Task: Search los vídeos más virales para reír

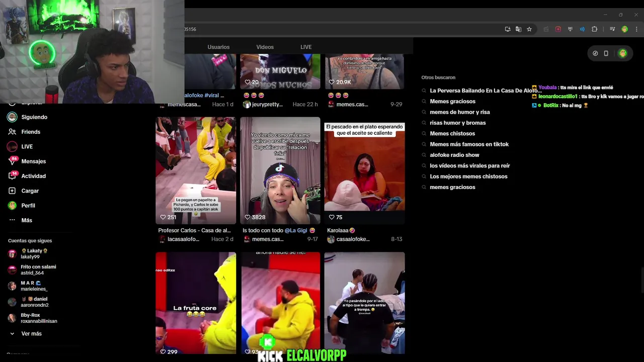Action: tap(470, 165)
